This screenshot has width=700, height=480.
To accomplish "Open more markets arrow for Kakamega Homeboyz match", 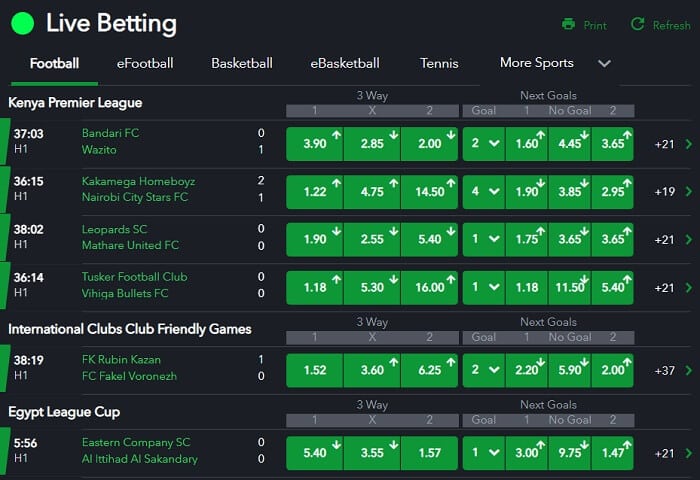I will pos(689,192).
